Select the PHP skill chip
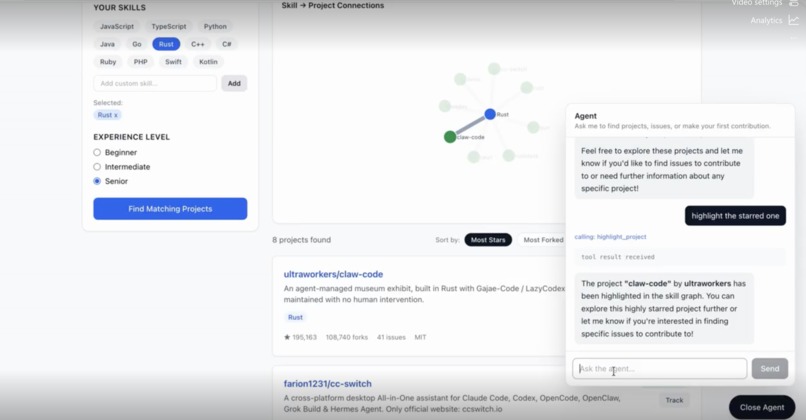806x420 pixels. click(140, 62)
